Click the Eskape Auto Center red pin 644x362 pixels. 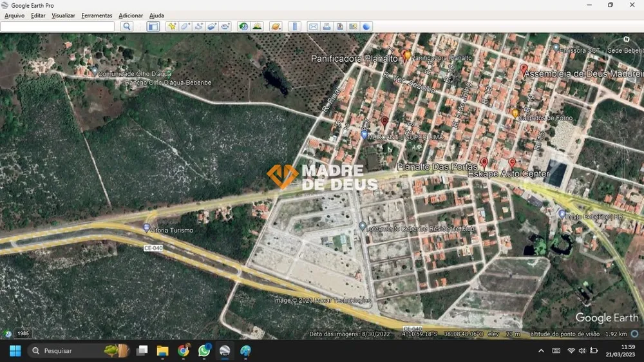pos(512,162)
